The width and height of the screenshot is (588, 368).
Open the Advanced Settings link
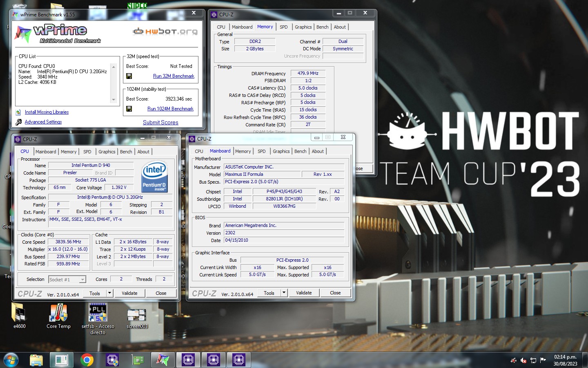[43, 122]
